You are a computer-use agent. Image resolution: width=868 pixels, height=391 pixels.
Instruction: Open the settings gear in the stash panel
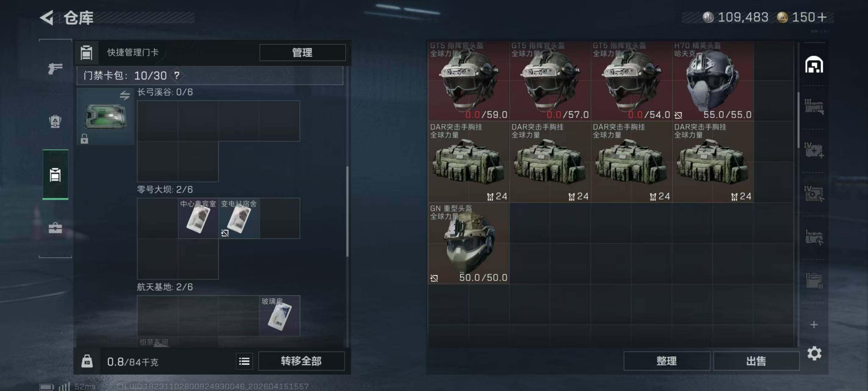(814, 353)
